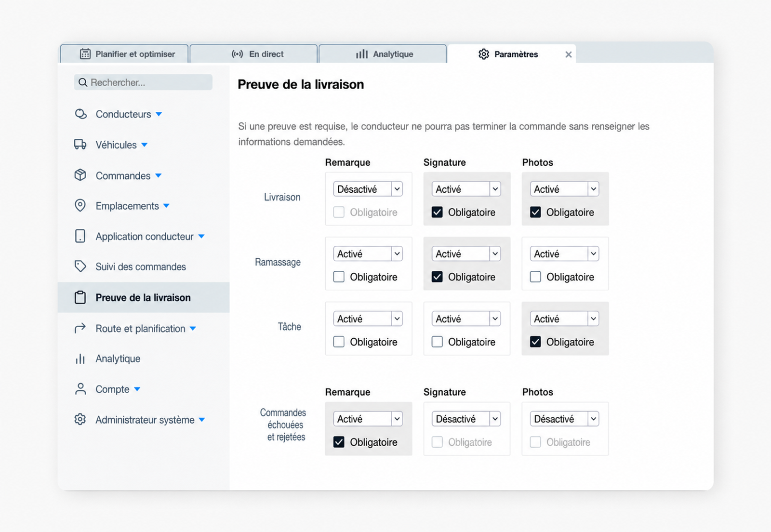Expand the Véhicules menu arrow
The image size is (771, 532).
pyautogui.click(x=145, y=145)
